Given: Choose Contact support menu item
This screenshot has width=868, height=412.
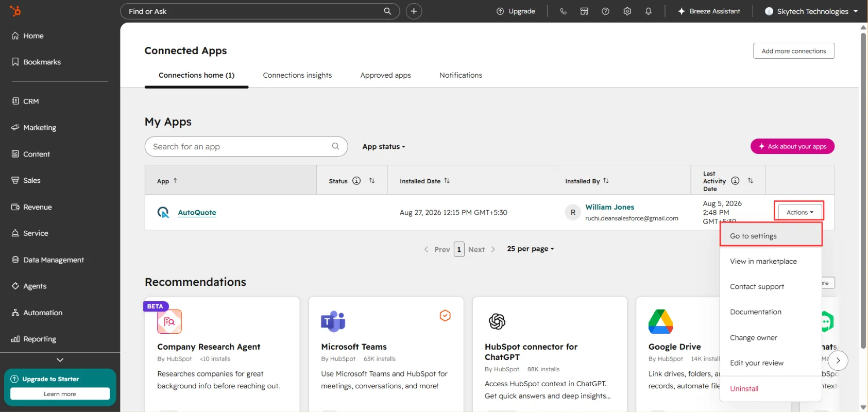Looking at the screenshot, I should click(x=771, y=286).
